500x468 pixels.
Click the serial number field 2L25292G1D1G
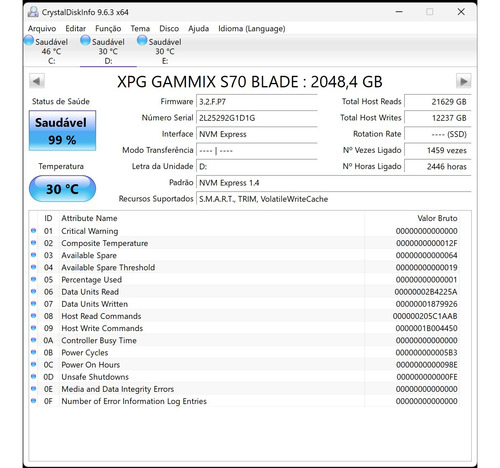click(257, 118)
